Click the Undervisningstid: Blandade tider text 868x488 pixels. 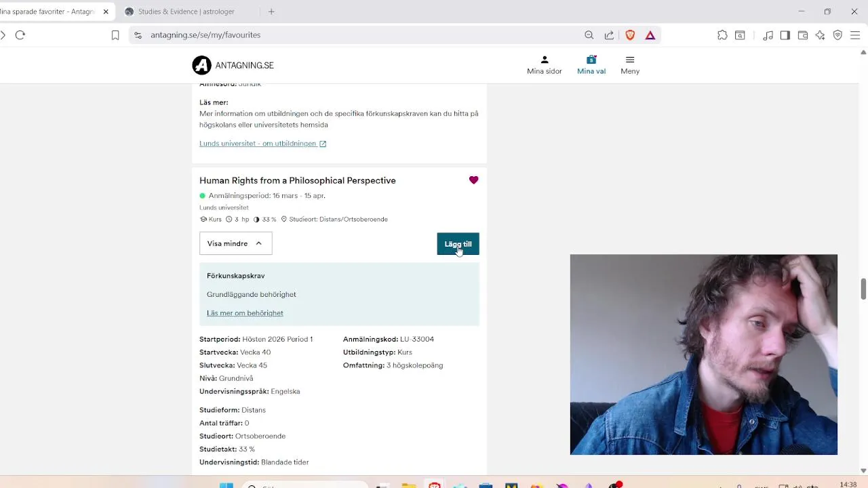pos(254,462)
